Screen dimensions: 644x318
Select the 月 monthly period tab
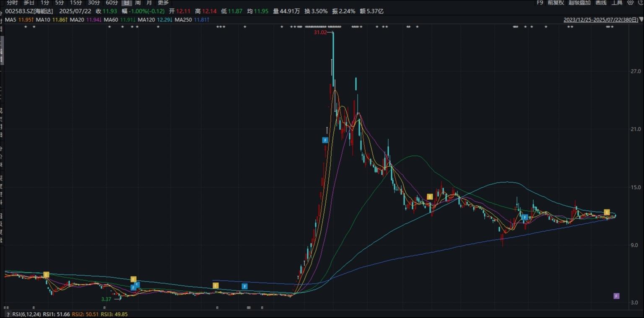(149, 3)
